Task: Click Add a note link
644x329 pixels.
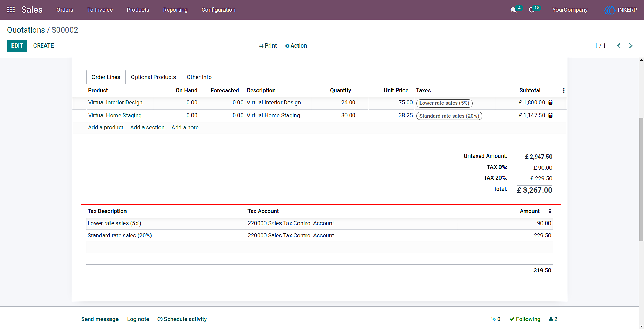Action: coord(185,128)
